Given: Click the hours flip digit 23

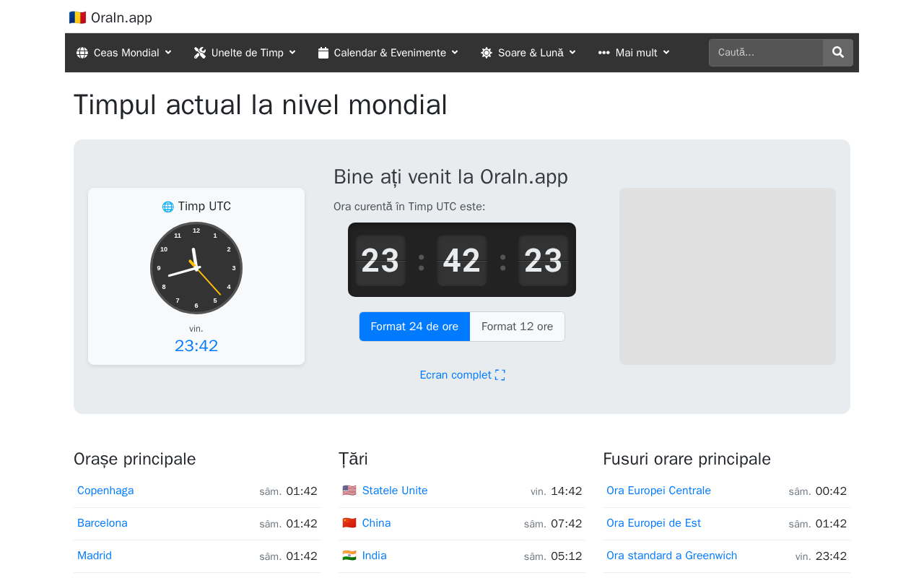Looking at the screenshot, I should point(380,260).
